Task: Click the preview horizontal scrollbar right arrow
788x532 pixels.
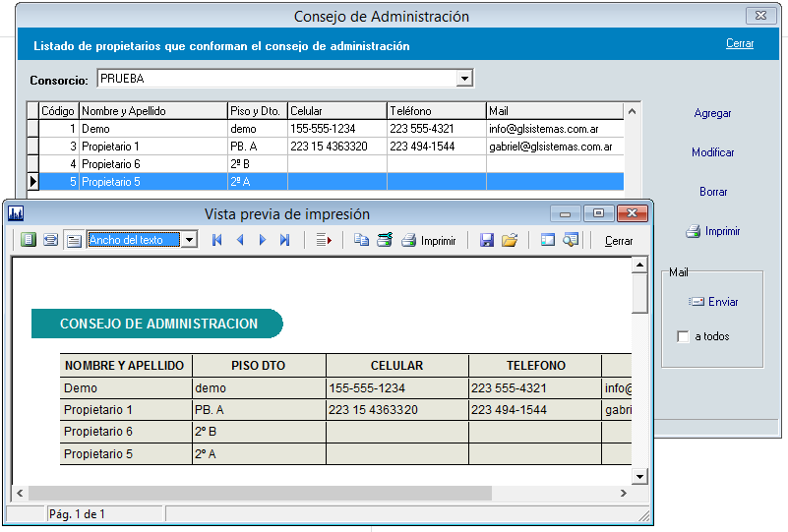Action: (x=624, y=493)
